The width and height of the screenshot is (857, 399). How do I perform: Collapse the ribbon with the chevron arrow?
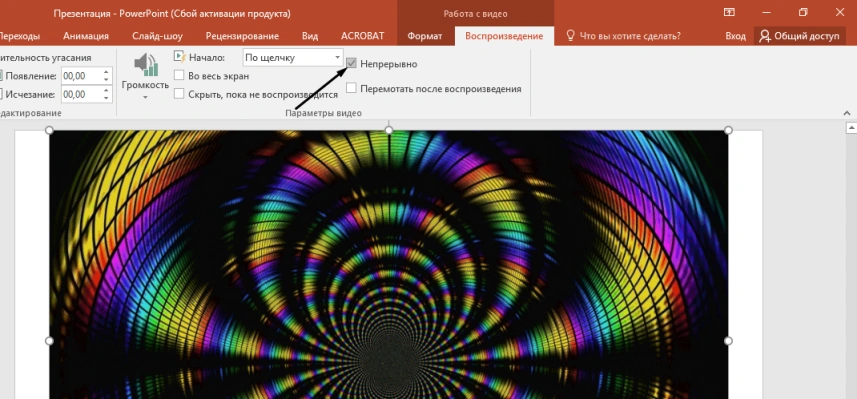pos(848,113)
